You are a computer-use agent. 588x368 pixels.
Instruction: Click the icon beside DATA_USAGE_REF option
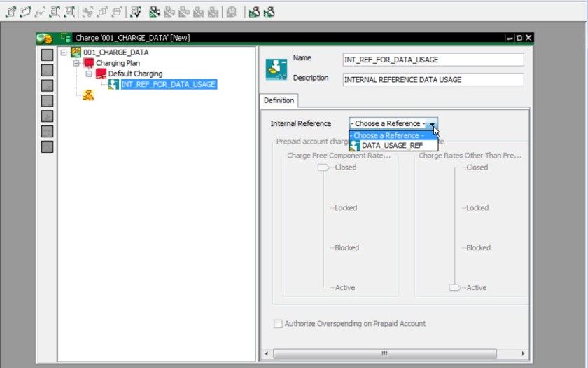click(x=355, y=146)
